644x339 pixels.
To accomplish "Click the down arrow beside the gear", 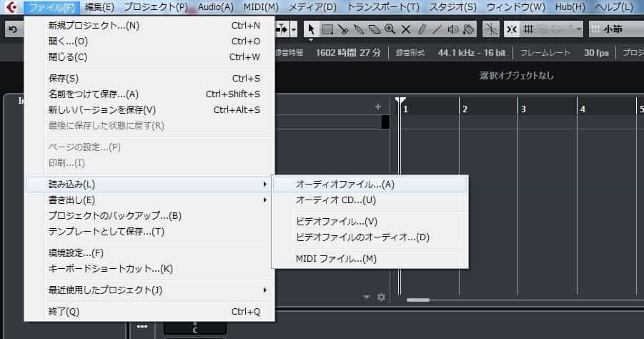I will (x=367, y=297).
